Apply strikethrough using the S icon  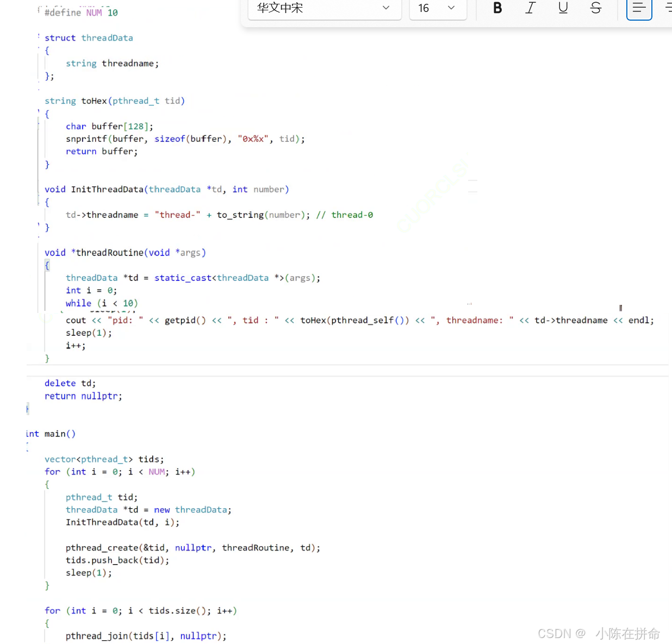(596, 8)
